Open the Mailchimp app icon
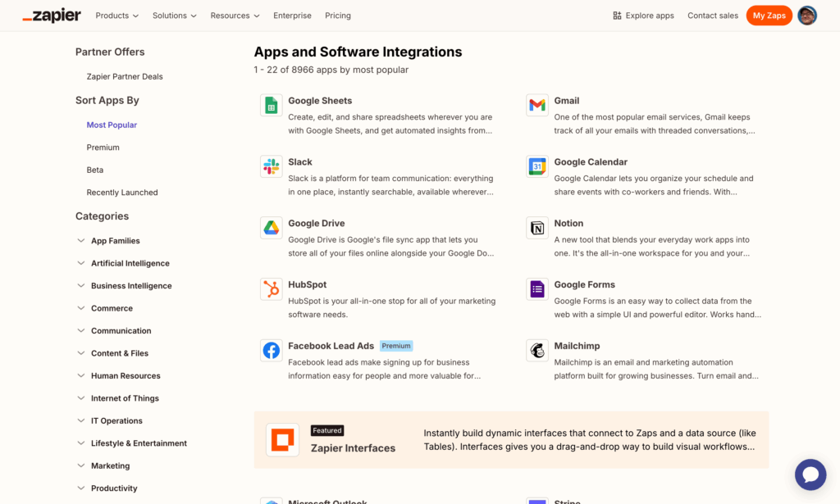840x504 pixels. click(x=536, y=351)
